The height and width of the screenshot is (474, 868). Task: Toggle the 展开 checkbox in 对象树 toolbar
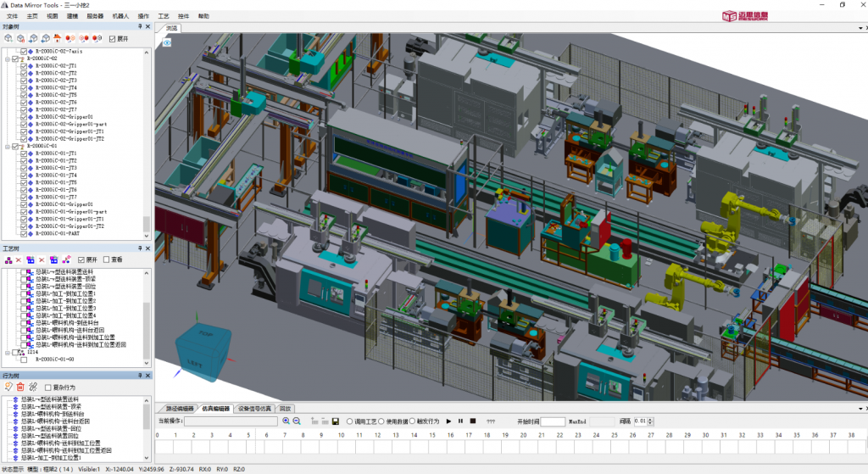click(112, 39)
